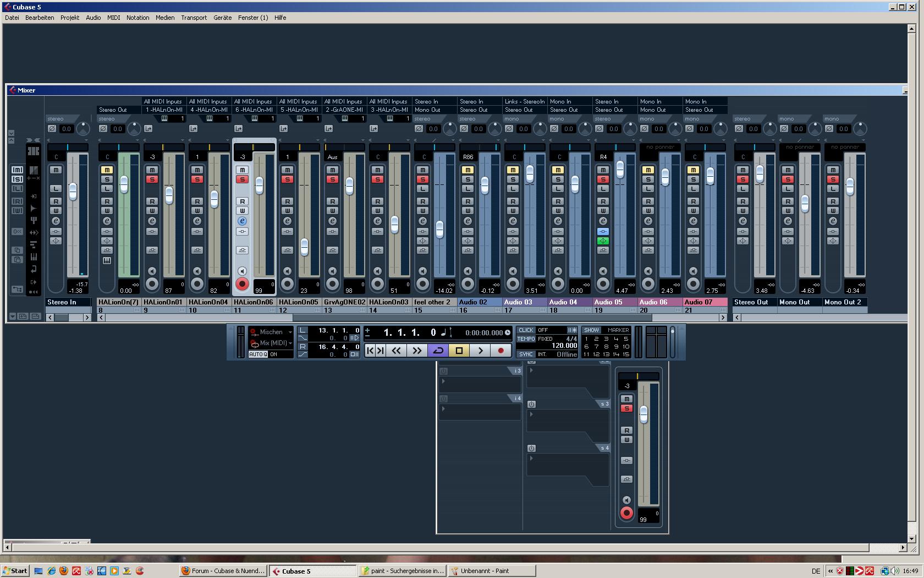Click the global Mute all indicator
The width and height of the screenshot is (924, 578).
coord(17,170)
